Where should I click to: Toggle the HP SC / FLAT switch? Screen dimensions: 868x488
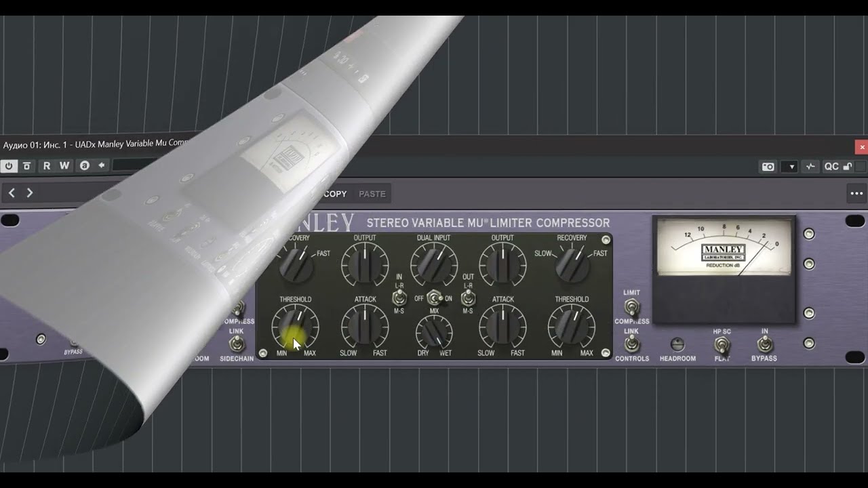722,346
